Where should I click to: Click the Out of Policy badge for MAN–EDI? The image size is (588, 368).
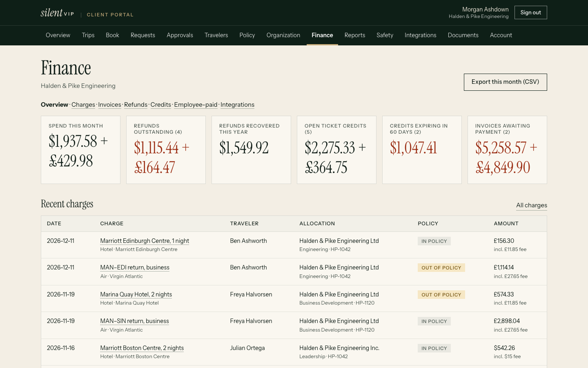pos(441,268)
